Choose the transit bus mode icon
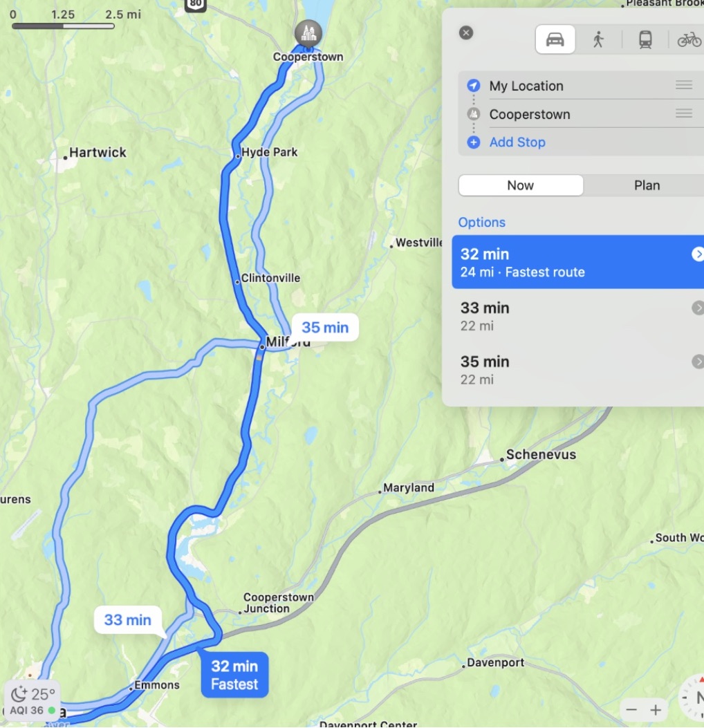 [645, 39]
